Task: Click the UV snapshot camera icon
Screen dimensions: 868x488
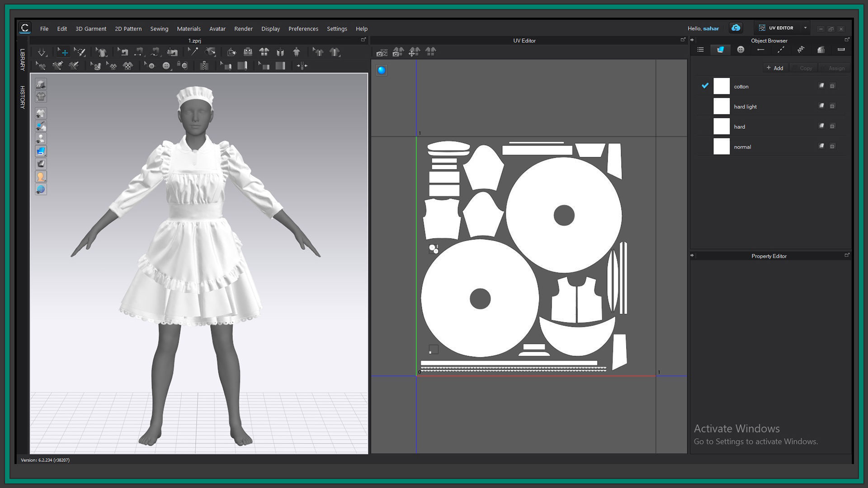Action: [x=382, y=52]
